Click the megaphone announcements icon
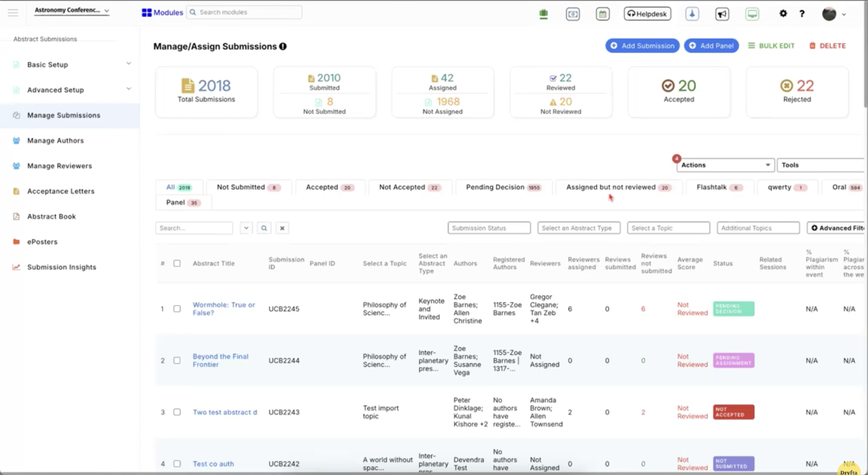Screen dimensions: 868x475 (x=722, y=14)
